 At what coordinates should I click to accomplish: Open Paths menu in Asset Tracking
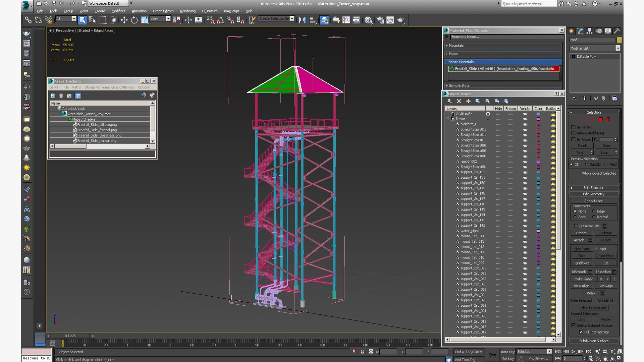76,87
